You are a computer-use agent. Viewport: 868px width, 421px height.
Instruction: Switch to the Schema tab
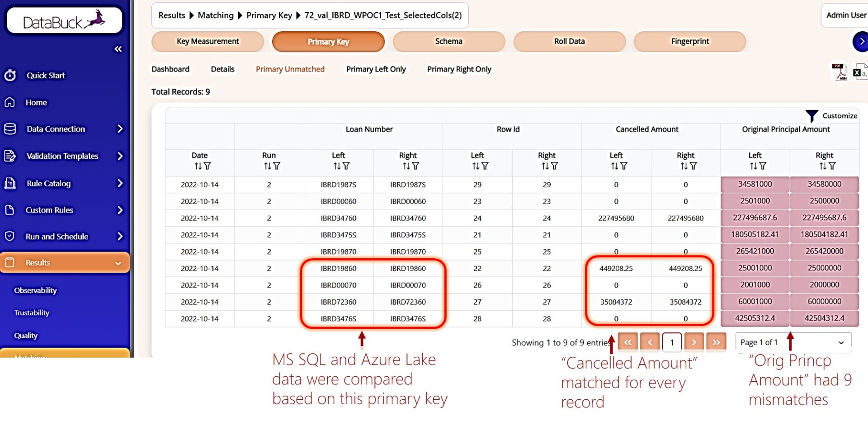(x=449, y=42)
